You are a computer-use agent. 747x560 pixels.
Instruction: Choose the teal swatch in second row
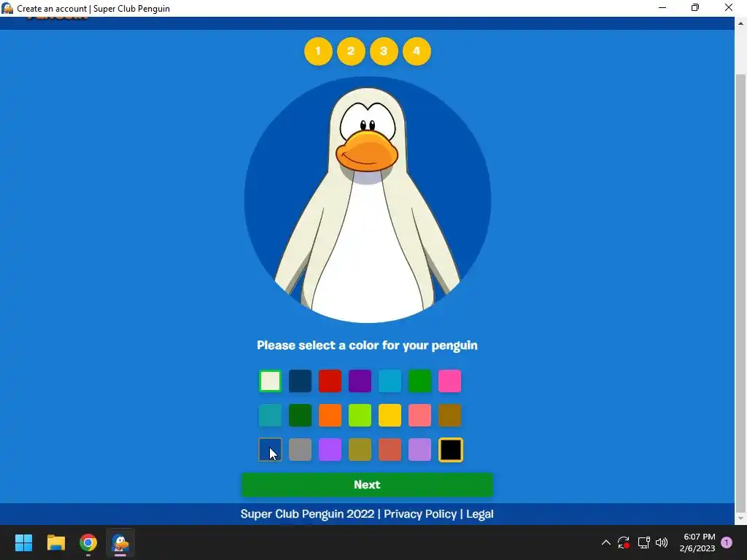pyautogui.click(x=270, y=415)
